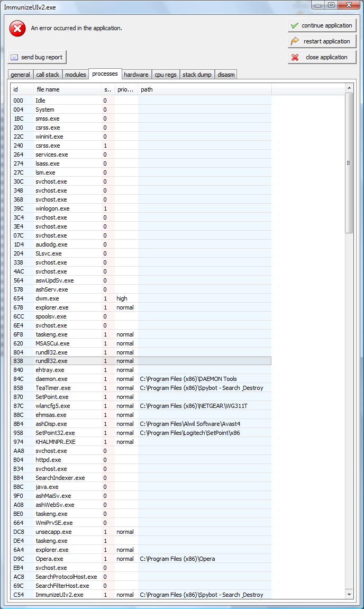Viewport: 364px width, 609px height.
Task: Select the unsecapp.exe row
Action: pyautogui.click(x=141, y=532)
